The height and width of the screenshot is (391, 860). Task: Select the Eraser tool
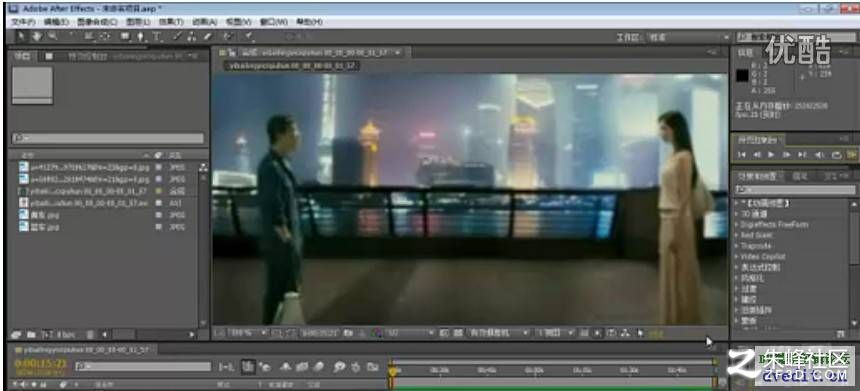point(207,37)
